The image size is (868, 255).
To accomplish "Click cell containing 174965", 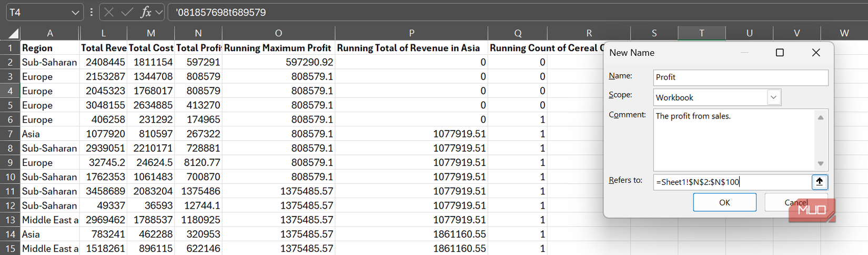I will [x=198, y=120].
